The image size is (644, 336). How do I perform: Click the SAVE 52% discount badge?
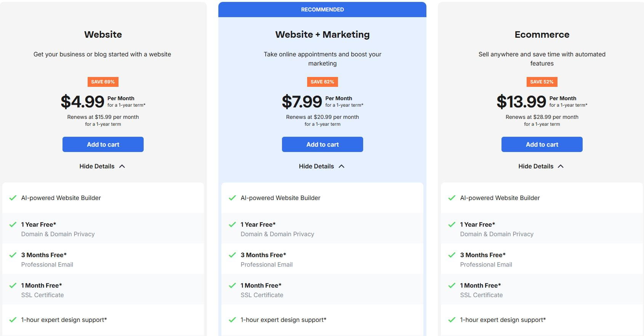(x=542, y=82)
